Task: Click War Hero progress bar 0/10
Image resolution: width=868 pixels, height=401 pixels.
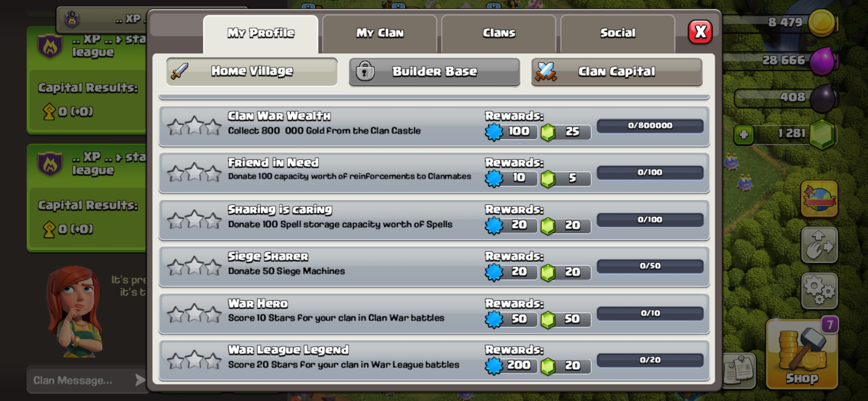Action: 650,313
